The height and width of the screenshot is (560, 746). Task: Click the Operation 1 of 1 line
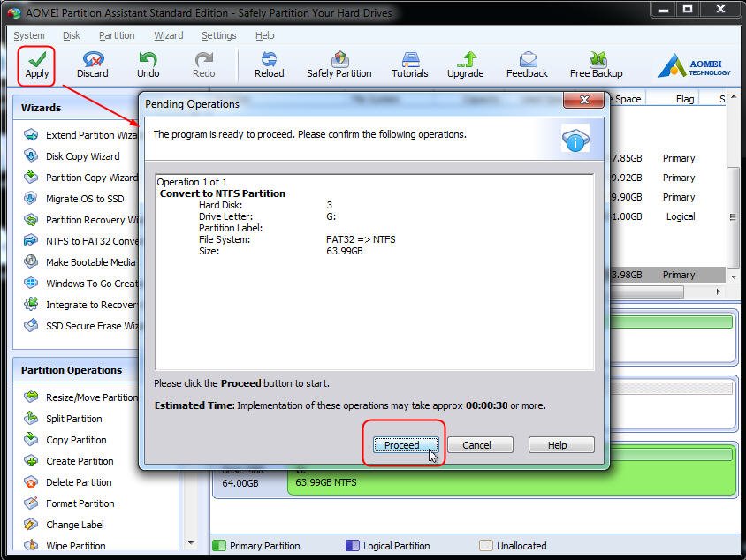(192, 182)
